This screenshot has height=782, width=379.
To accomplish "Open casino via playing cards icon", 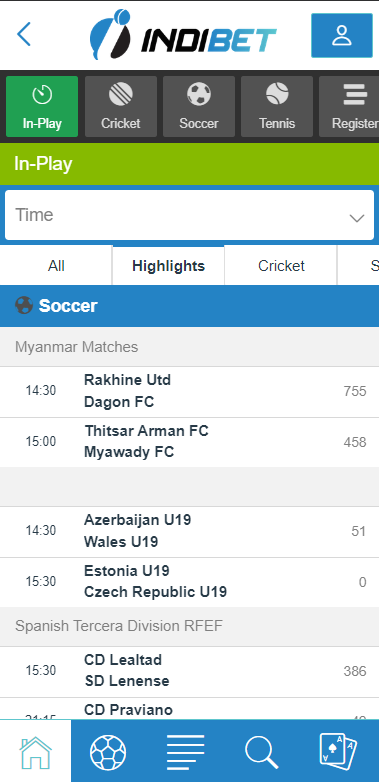I will [338, 752].
